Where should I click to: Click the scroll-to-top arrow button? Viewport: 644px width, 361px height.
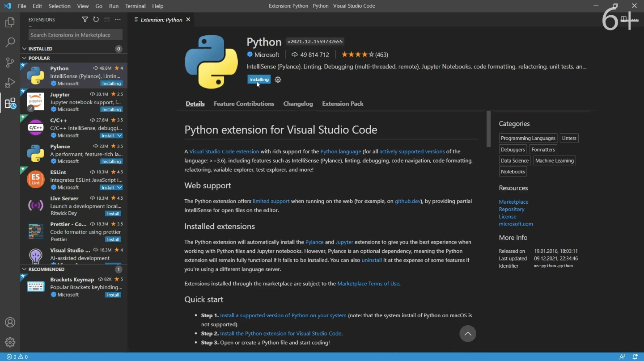click(468, 334)
